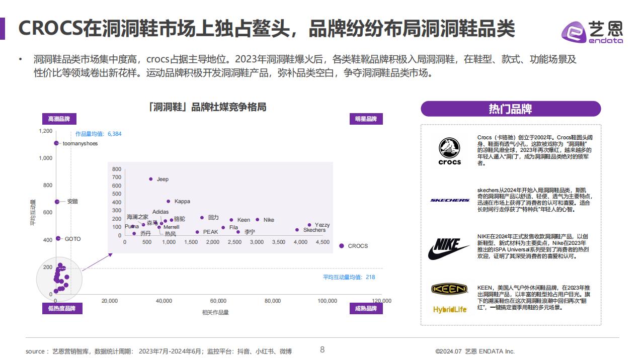Click the CROCS data label in chart
The image size is (644, 362).
coord(358,246)
